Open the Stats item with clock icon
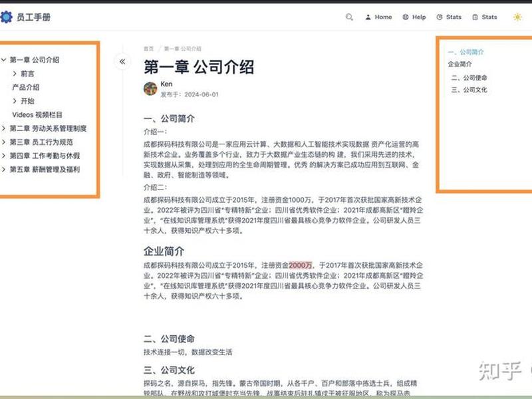 449,17
